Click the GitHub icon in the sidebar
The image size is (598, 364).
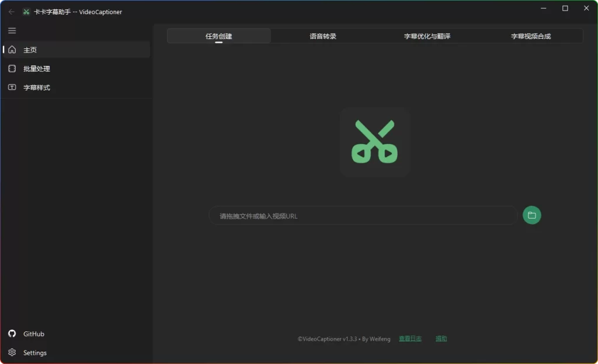point(12,334)
